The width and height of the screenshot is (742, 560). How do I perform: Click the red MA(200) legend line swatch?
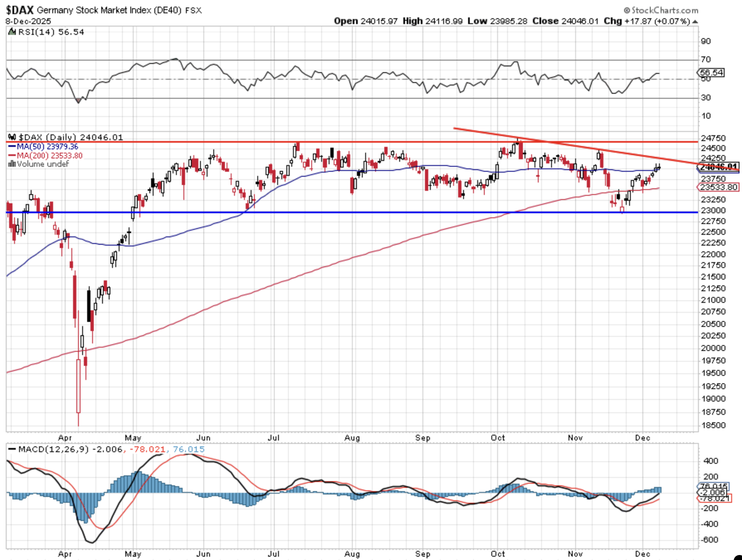12,156
